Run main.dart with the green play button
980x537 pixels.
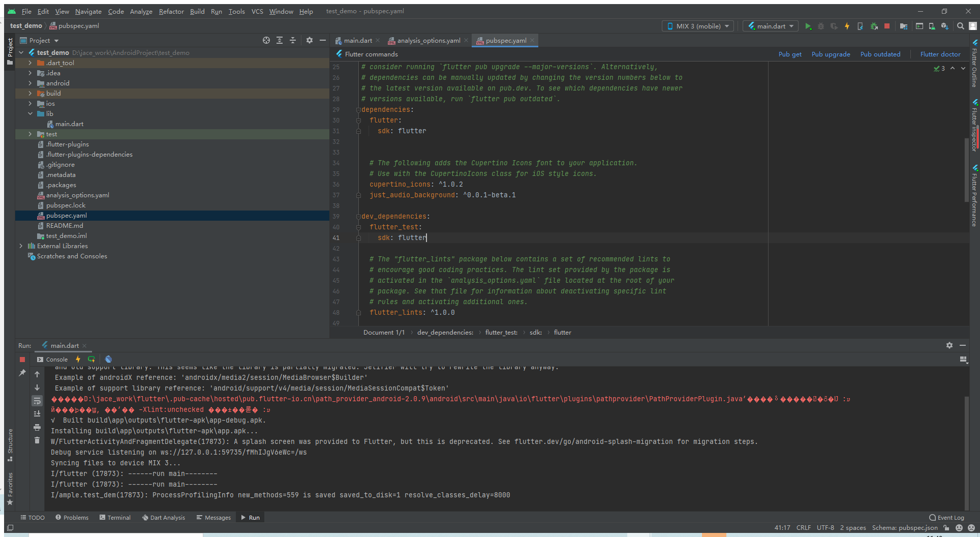point(808,26)
